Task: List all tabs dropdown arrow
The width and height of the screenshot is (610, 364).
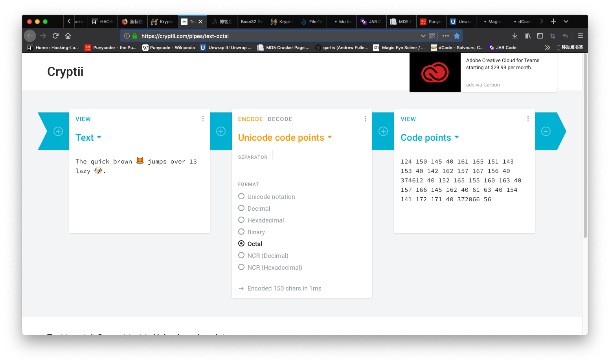Action: point(566,21)
